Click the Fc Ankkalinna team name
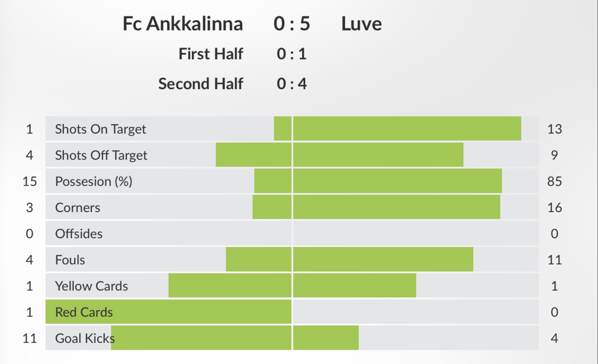 [x=183, y=24]
